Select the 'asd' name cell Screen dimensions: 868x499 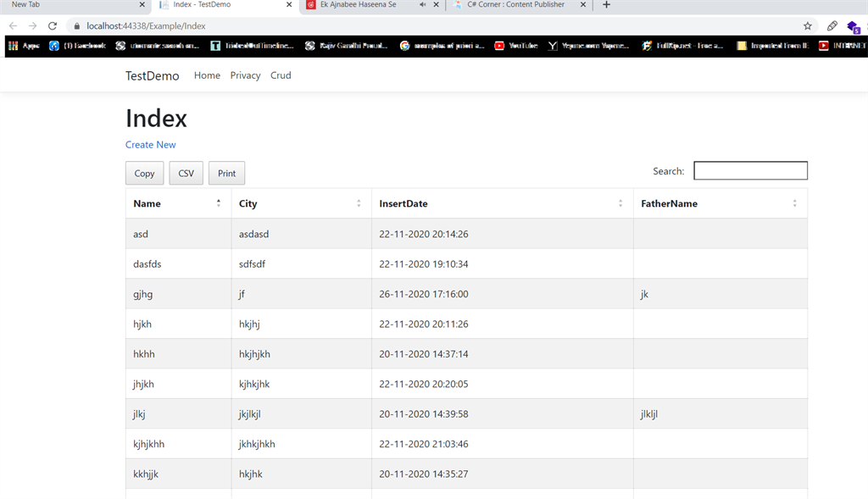click(x=178, y=234)
